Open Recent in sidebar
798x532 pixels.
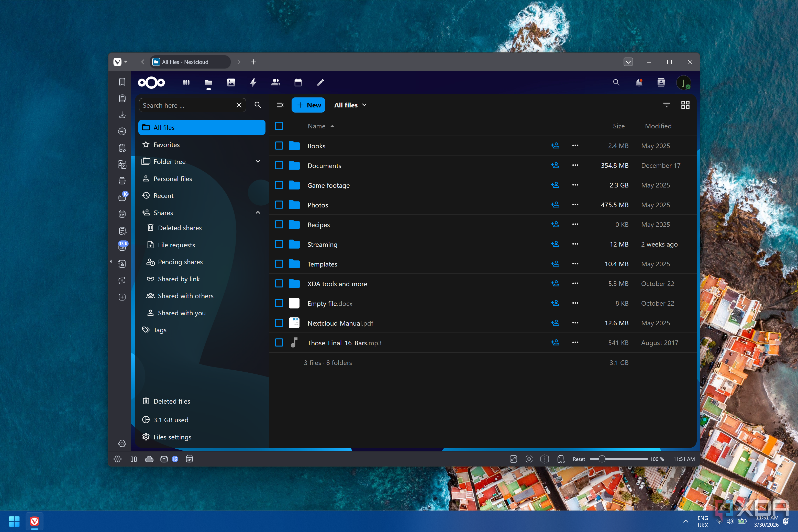point(202,195)
